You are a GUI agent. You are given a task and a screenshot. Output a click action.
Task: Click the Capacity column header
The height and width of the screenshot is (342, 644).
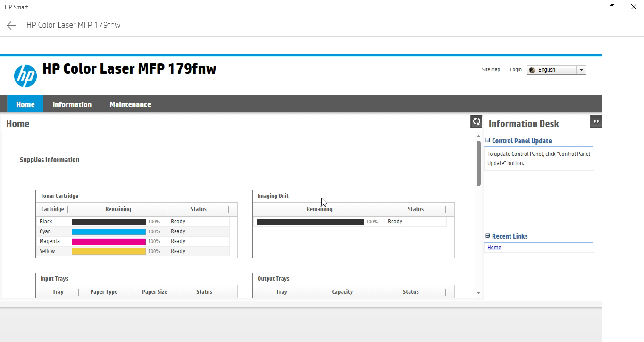tap(342, 292)
